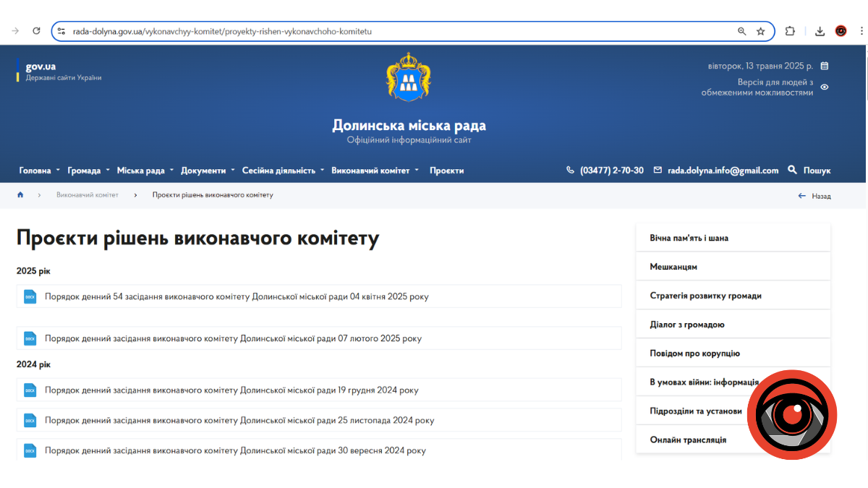Bookmark this page with the star icon
The width and height of the screenshot is (868, 488).
[761, 31]
